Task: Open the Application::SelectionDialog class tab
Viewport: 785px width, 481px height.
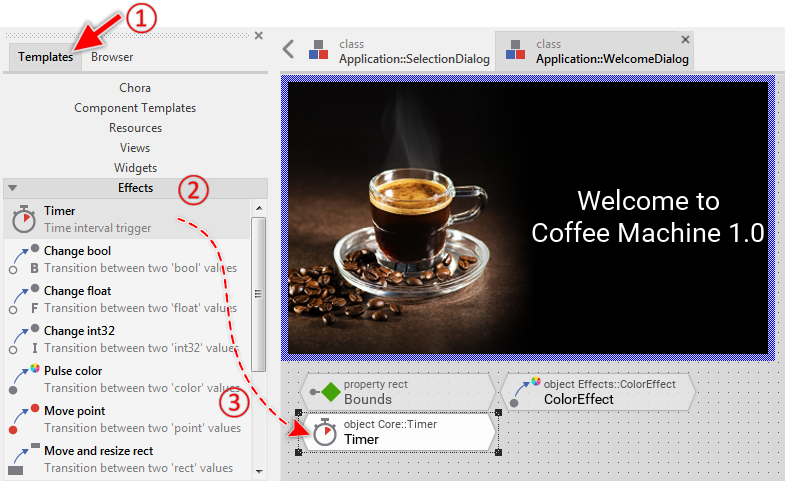Action: tap(398, 52)
